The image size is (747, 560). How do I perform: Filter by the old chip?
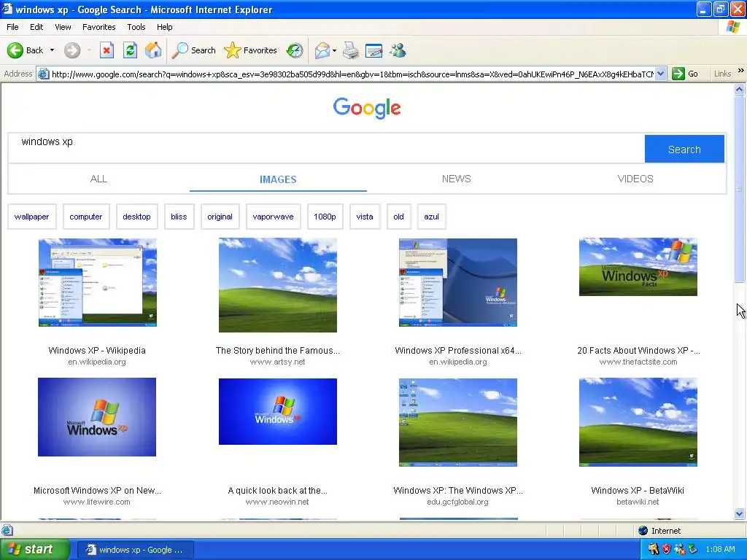pos(399,217)
